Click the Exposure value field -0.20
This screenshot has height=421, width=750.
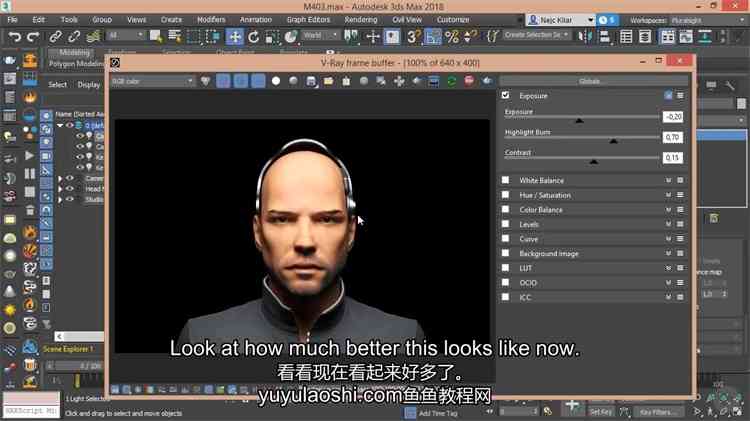pyautogui.click(x=673, y=117)
